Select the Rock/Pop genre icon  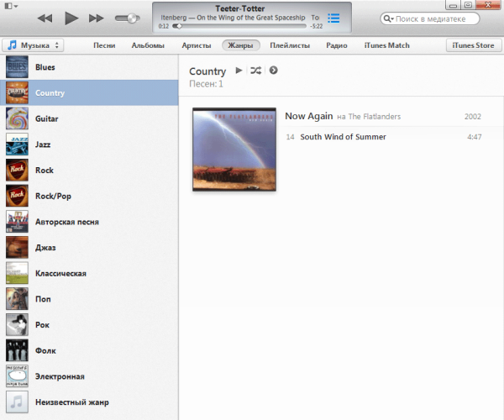17,196
